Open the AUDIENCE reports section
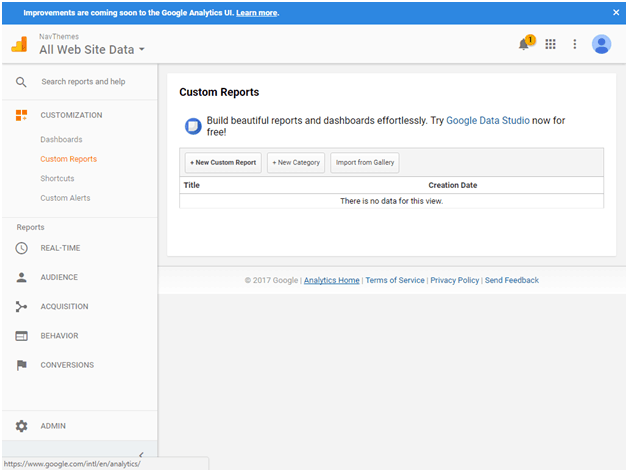This screenshot has height=472, width=628. click(x=59, y=277)
